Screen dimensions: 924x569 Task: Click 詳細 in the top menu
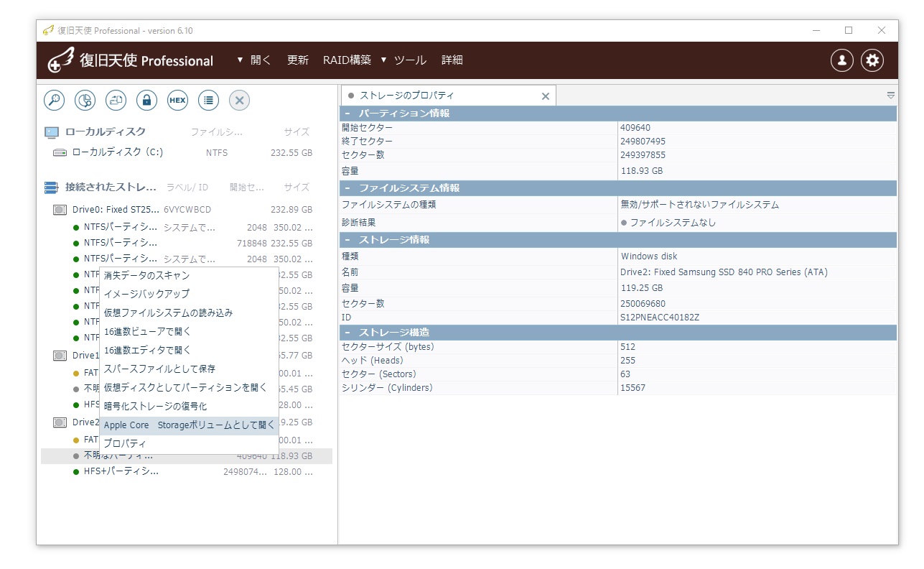tap(452, 60)
